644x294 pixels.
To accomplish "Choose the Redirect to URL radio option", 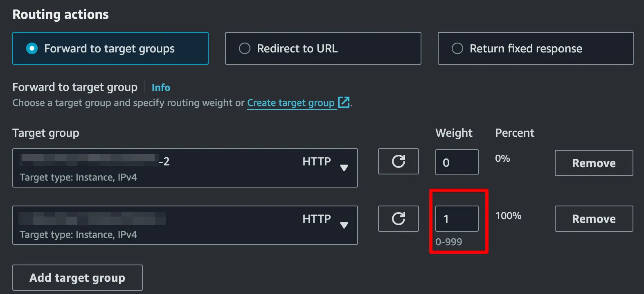I will (x=245, y=48).
